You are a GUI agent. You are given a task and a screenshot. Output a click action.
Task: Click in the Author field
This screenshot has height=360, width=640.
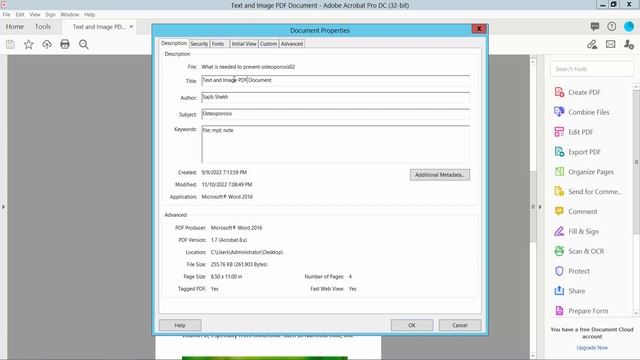click(336, 97)
